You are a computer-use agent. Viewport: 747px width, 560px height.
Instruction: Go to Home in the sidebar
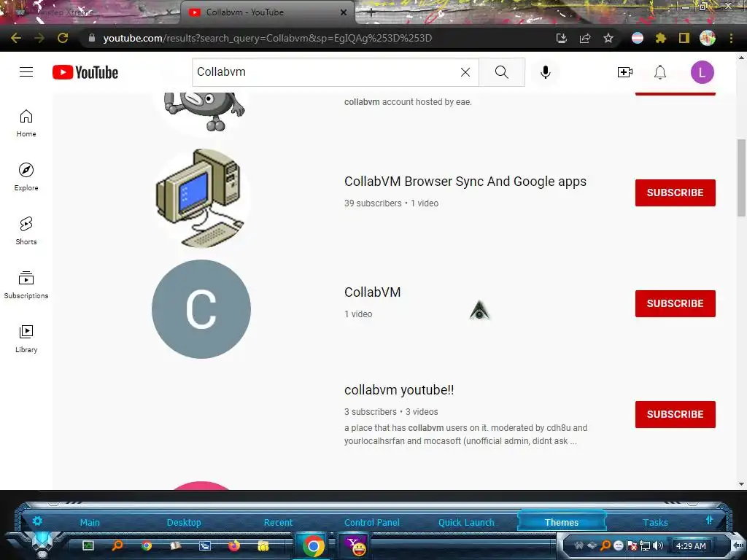click(x=26, y=122)
